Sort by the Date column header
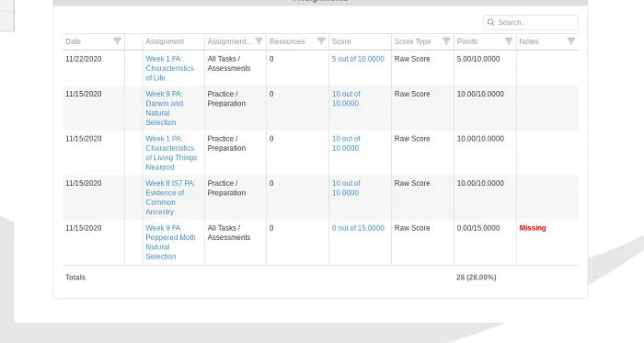This screenshot has width=644, height=343. click(x=73, y=41)
